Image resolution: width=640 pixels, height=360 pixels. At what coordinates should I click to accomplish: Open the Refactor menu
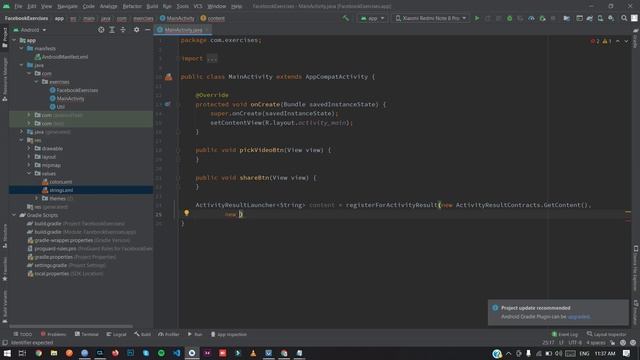[x=132, y=6]
